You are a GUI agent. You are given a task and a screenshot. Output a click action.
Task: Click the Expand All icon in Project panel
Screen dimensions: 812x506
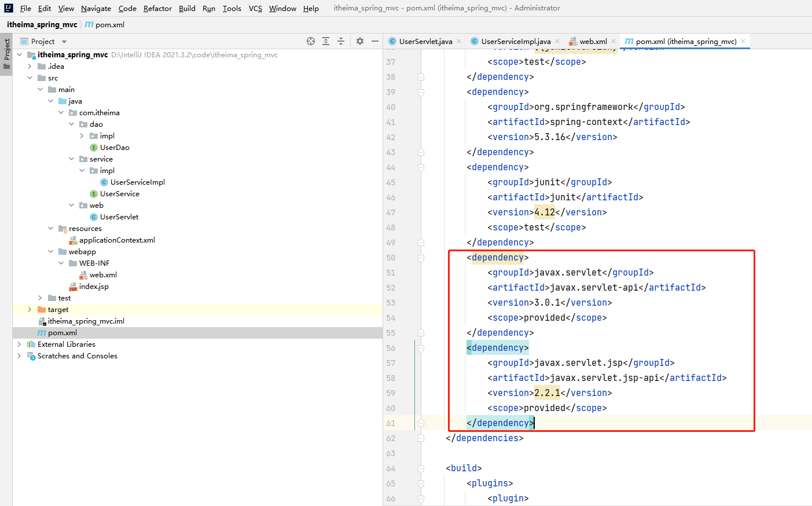pyautogui.click(x=326, y=41)
